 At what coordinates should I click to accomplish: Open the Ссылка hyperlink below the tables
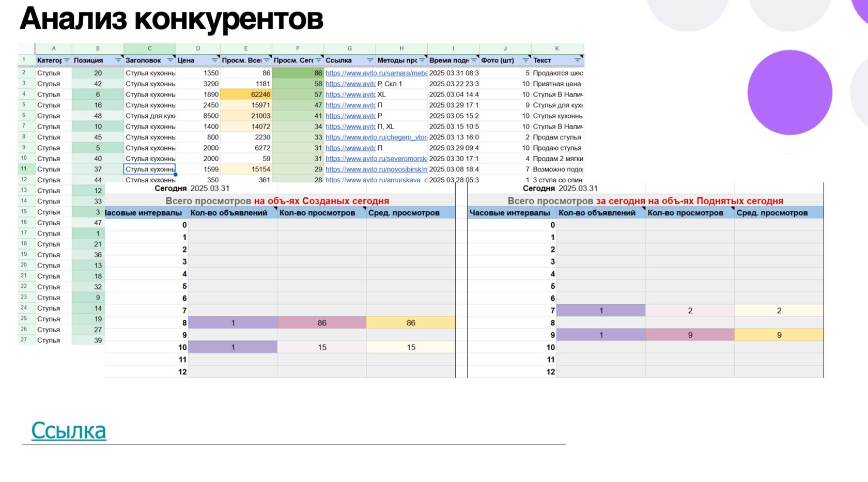(x=69, y=430)
